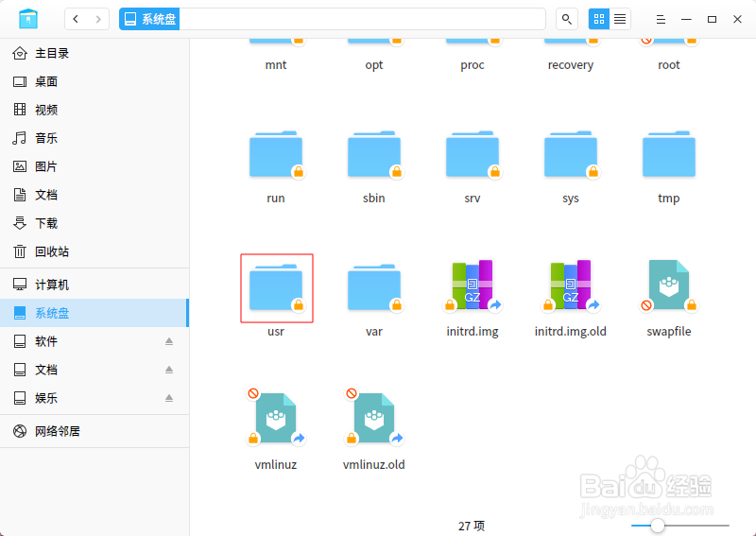Open 音乐 in sidebar
This screenshot has width=756, height=536.
[x=94, y=138]
